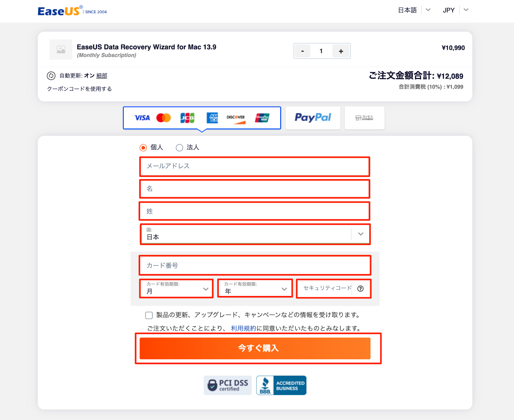514x420 pixels.
Task: Click the 今すぐ購入 purchase button
Action: [x=255, y=348]
